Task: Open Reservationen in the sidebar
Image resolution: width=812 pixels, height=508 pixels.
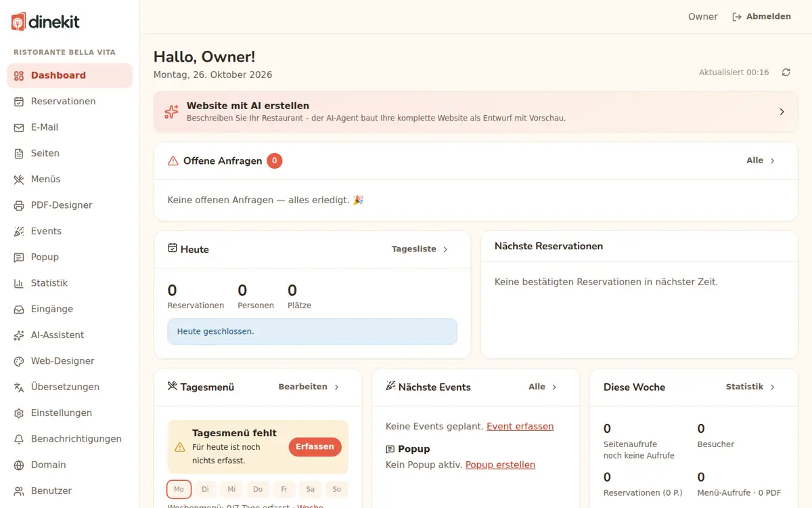Action: pyautogui.click(x=70, y=102)
